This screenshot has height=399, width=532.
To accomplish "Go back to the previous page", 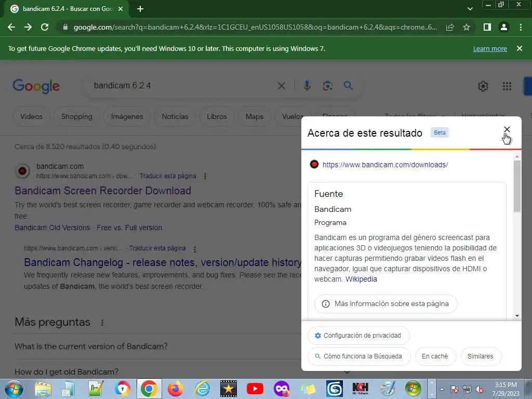I will coord(11,27).
